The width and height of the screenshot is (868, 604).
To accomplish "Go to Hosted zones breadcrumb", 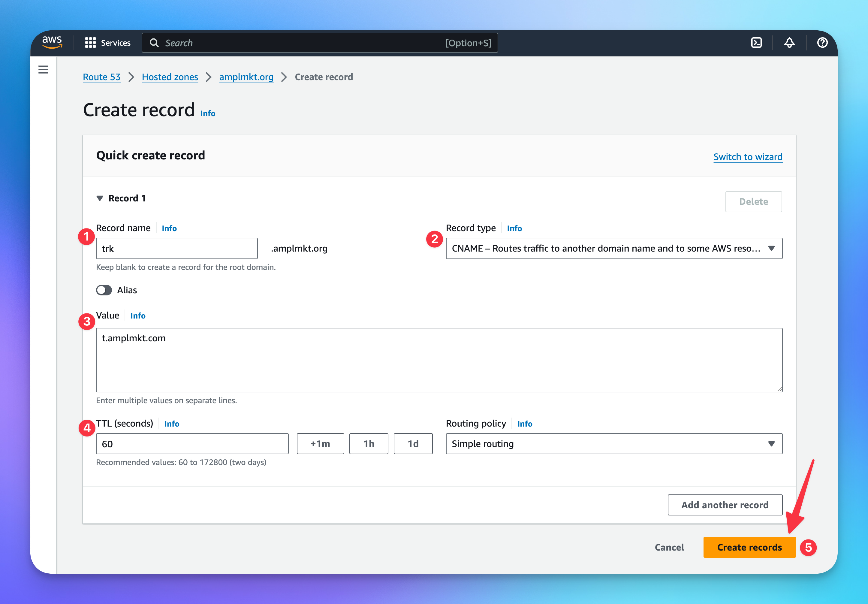I will pyautogui.click(x=170, y=77).
